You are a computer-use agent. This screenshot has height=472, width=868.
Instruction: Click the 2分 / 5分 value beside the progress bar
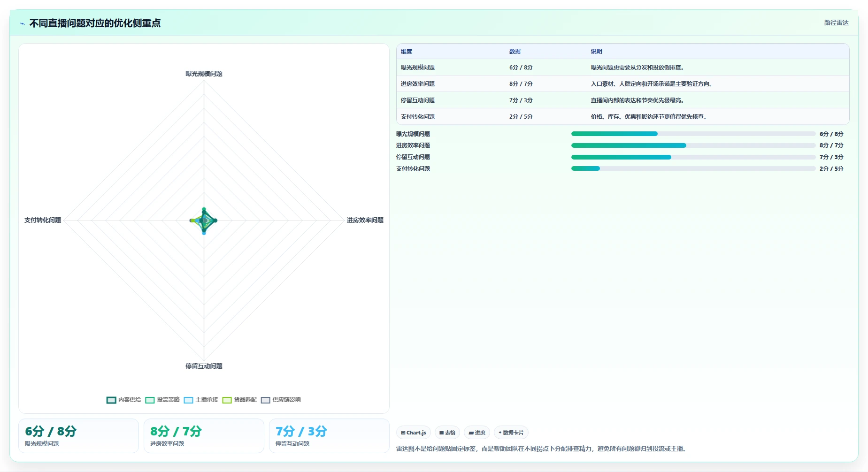831,169
